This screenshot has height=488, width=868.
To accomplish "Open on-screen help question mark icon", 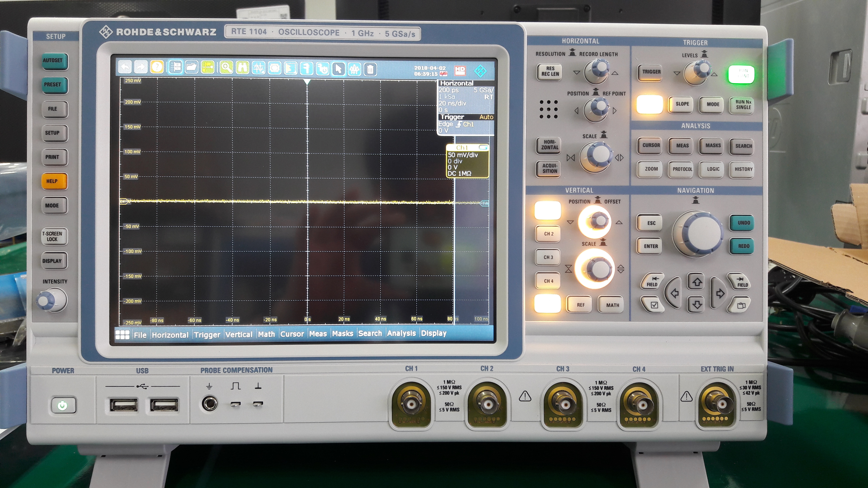I will point(157,67).
